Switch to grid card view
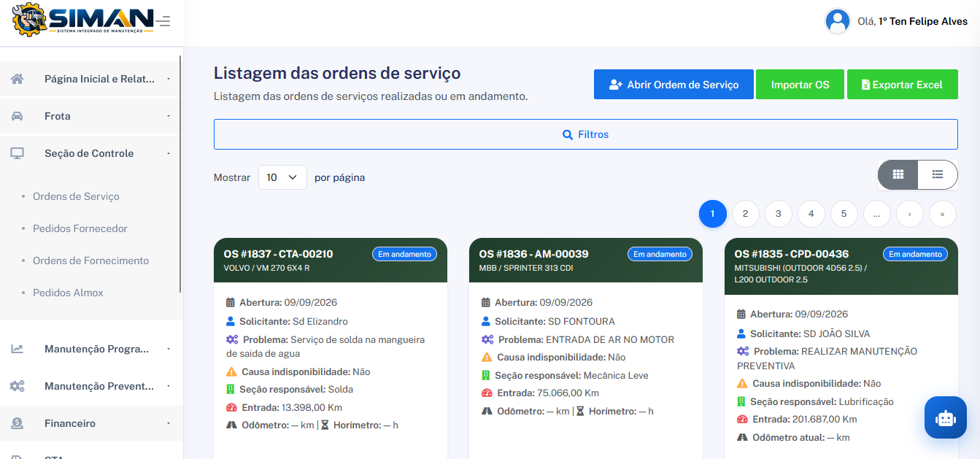The image size is (980, 459). tap(898, 174)
